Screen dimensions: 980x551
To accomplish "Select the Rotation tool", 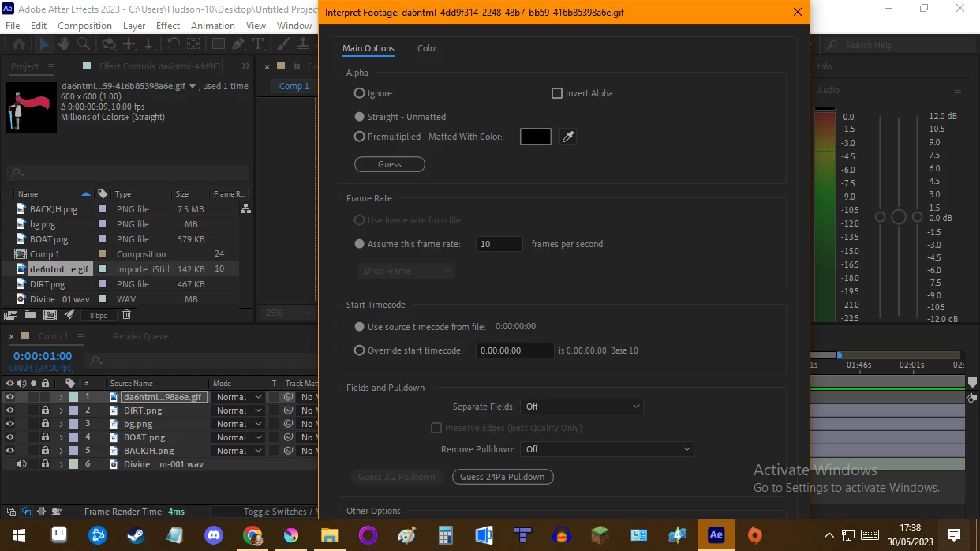I will (174, 44).
